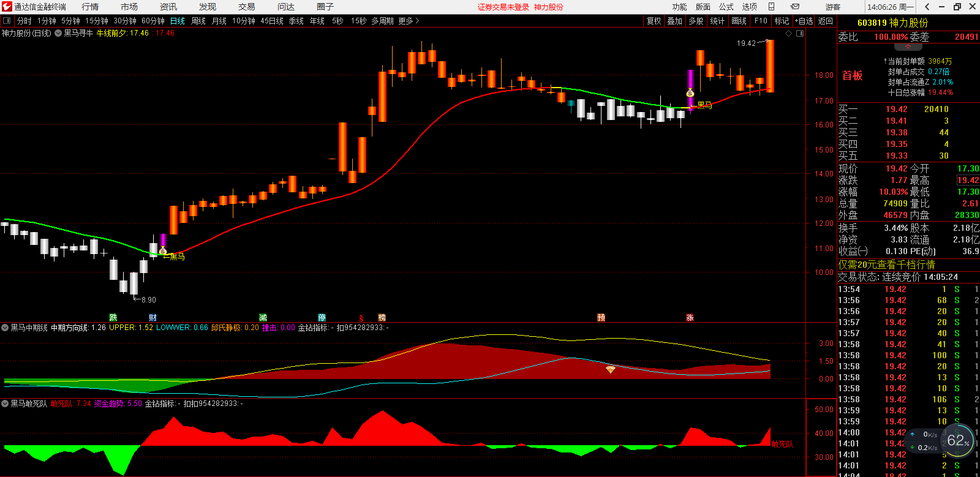Click the 返回 button
980x477 pixels.
826,21
